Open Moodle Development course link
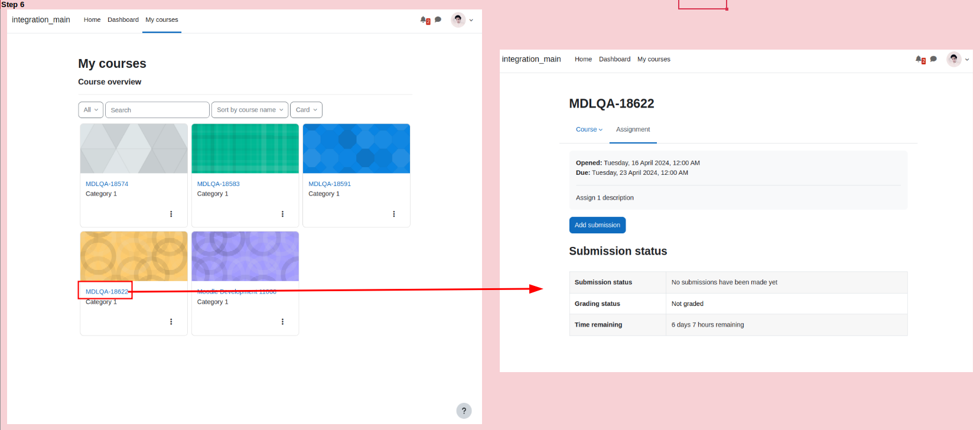The image size is (980, 430). point(237,291)
